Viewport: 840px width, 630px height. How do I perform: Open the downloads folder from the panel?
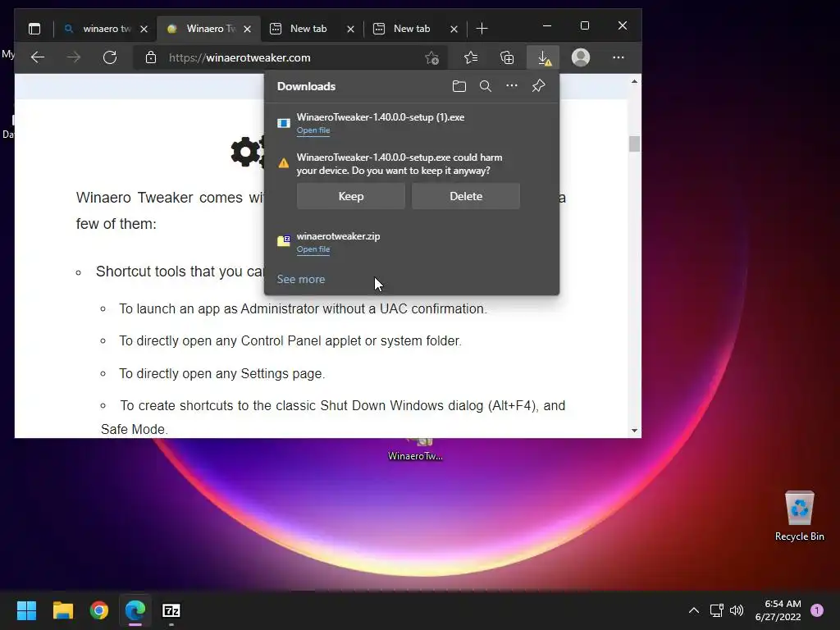point(459,86)
